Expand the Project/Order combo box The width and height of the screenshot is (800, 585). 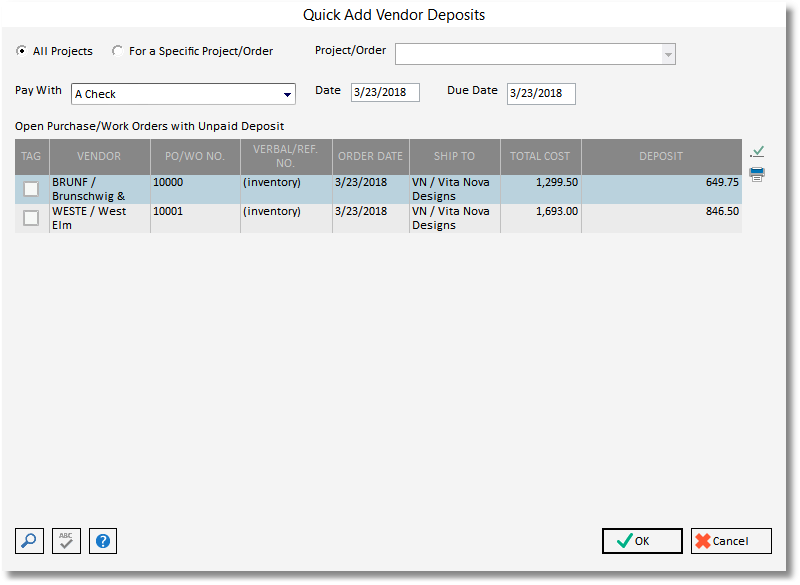coord(668,53)
